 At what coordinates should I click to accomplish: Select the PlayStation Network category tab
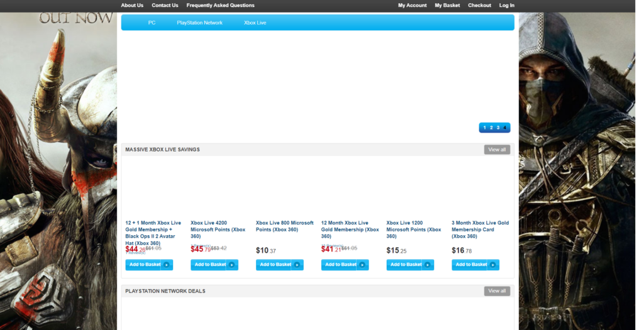[199, 23]
